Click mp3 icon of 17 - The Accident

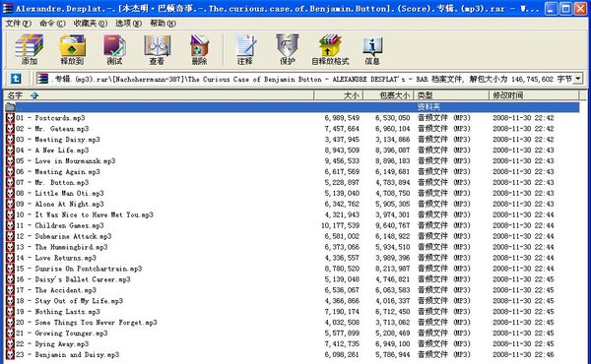(x=10, y=290)
